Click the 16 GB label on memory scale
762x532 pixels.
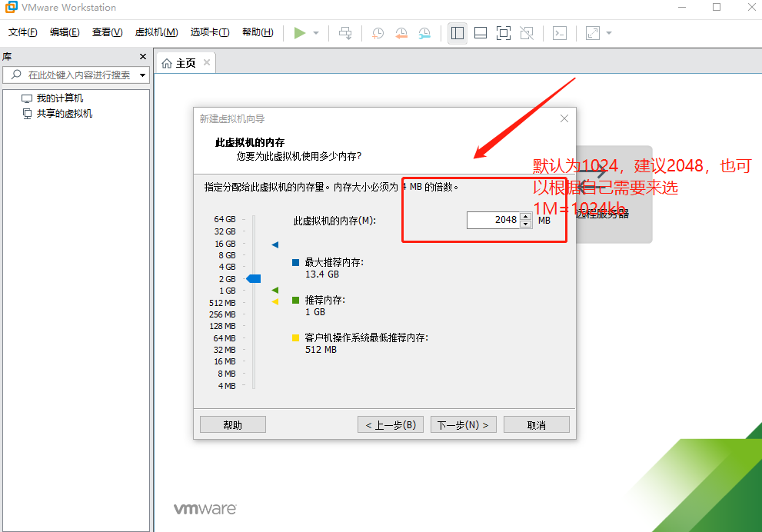click(x=225, y=244)
